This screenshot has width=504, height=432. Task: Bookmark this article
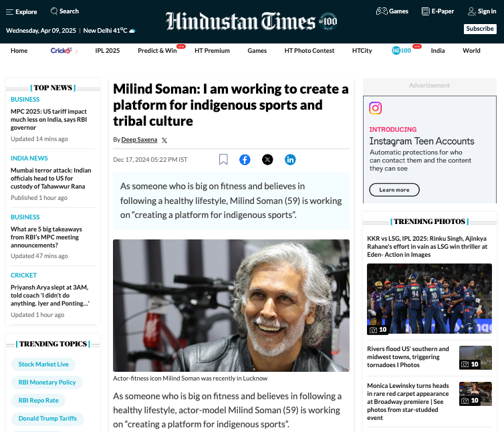pos(223,159)
